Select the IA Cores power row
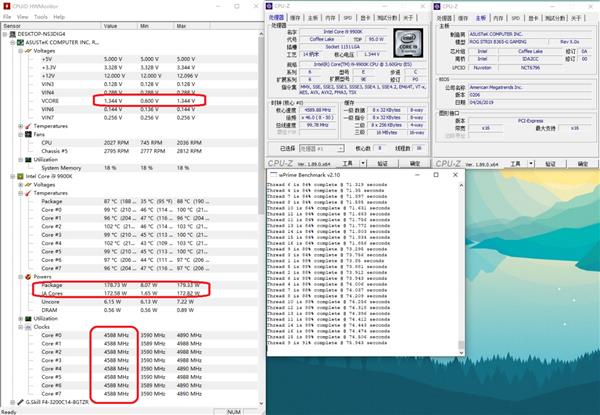 pyautogui.click(x=130, y=293)
